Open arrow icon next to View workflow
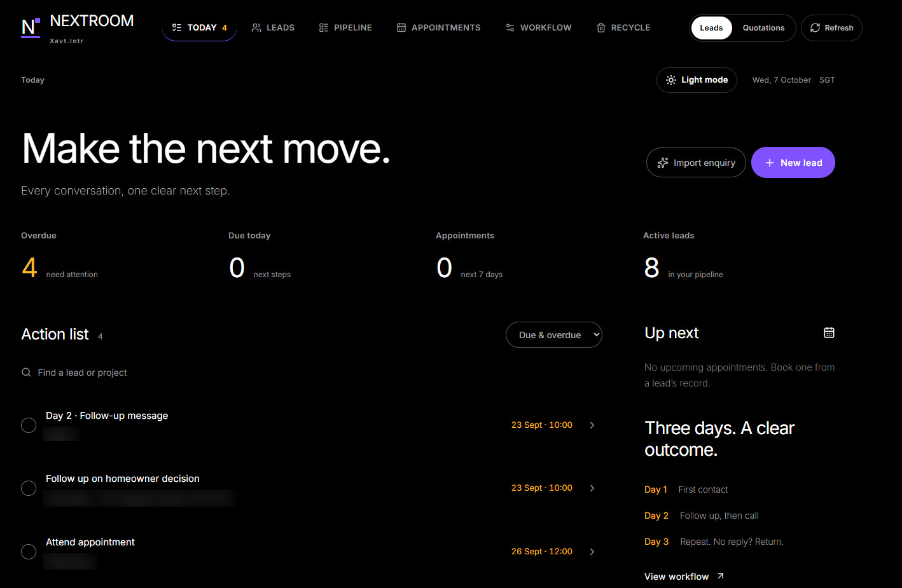The image size is (902, 588). click(x=721, y=576)
